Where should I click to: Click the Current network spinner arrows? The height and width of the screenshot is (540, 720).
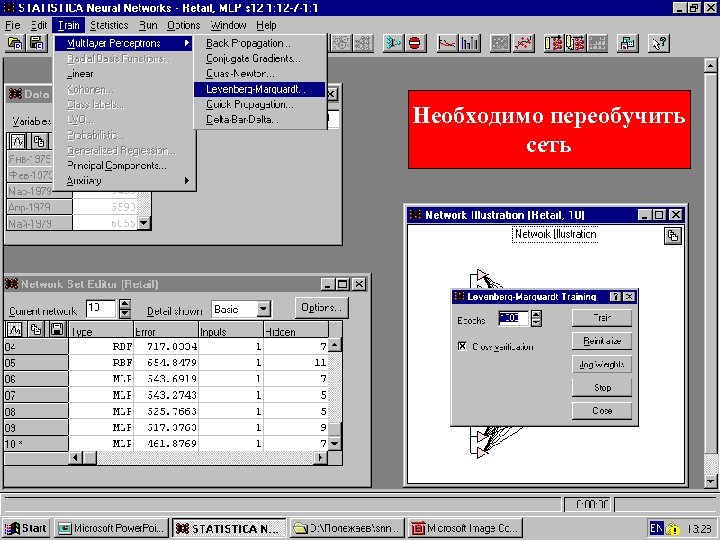[124, 309]
